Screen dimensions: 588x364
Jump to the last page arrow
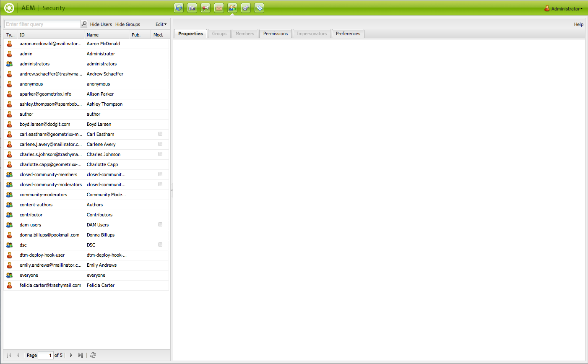[81, 355]
